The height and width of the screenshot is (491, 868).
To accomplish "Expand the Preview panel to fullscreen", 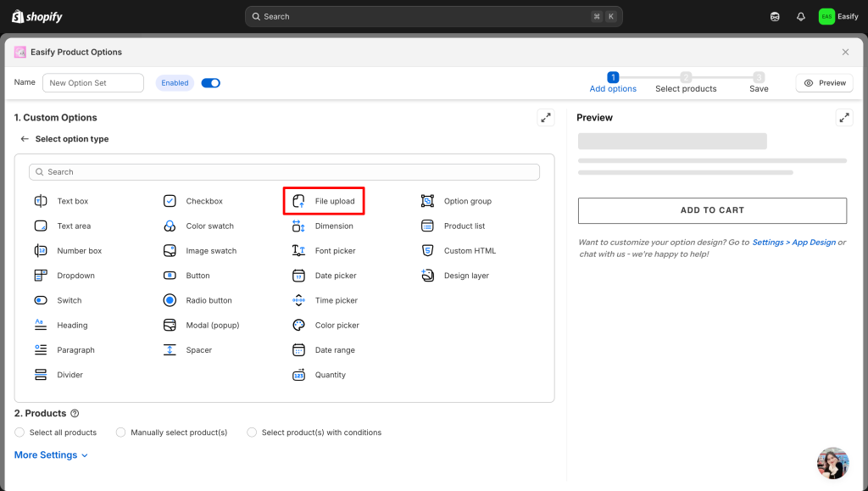I will [843, 118].
